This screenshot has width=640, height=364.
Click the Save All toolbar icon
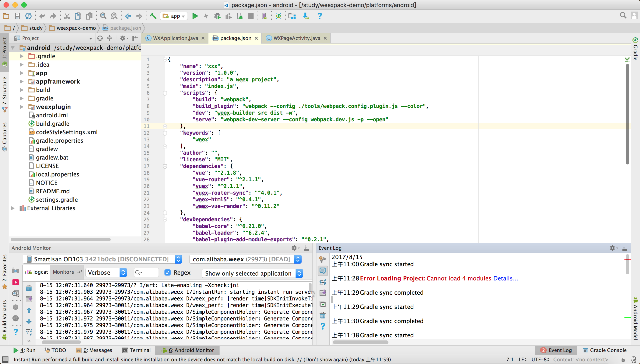(x=17, y=16)
